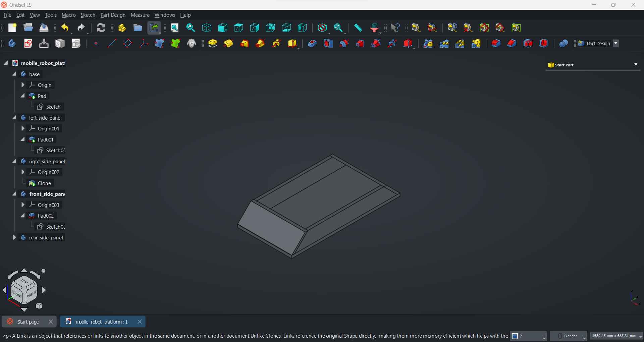The height and width of the screenshot is (342, 644).
Task: Open the Sketch menu
Action: [x=88, y=15]
